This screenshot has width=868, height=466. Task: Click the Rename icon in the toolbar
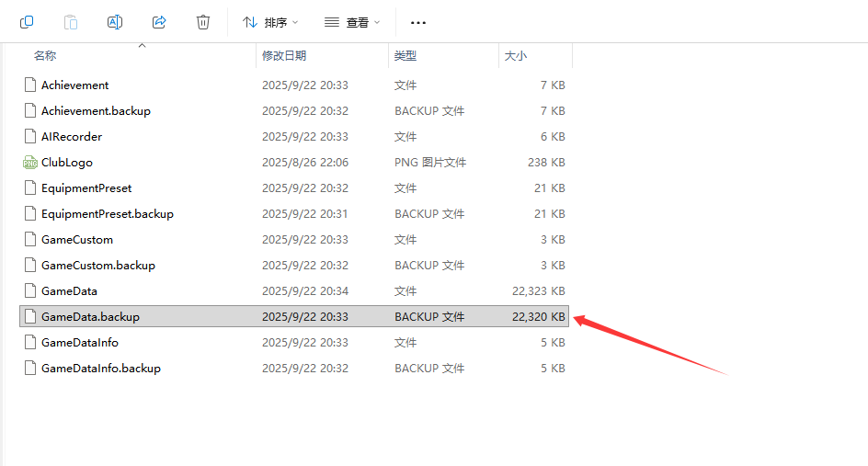pos(115,22)
